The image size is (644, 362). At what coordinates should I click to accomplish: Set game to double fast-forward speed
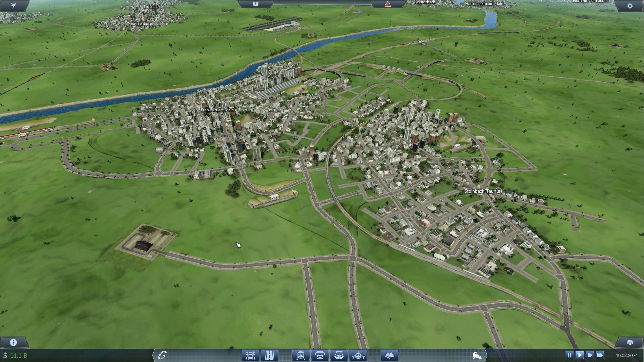589,355
